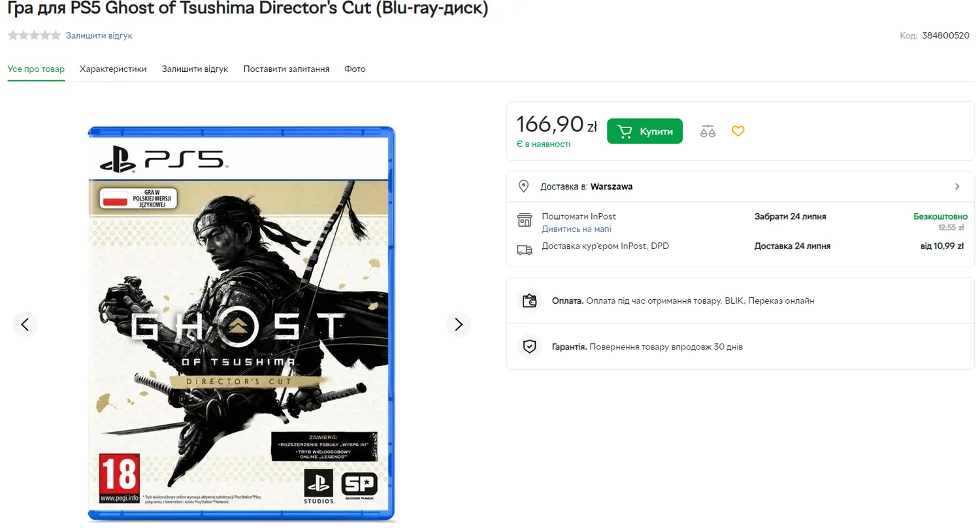Click the product title heading
Viewport: 980px width, 528px height.
click(x=248, y=8)
